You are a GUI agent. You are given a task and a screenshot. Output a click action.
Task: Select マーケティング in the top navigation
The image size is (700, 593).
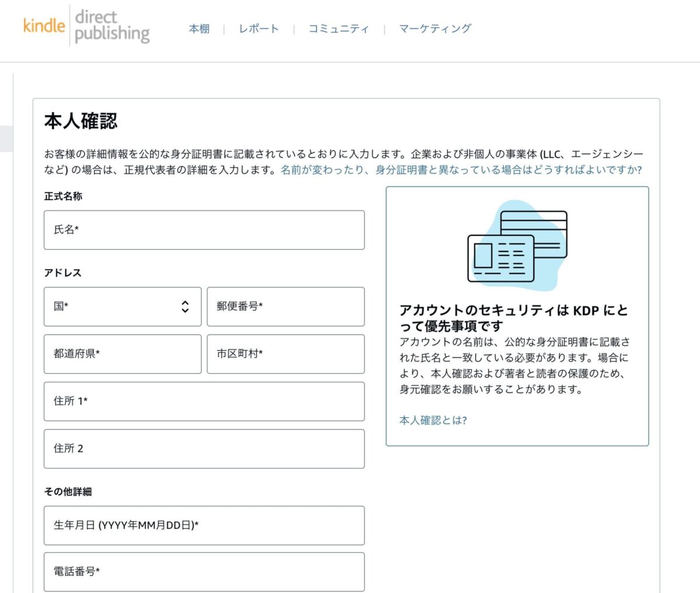coord(435,29)
